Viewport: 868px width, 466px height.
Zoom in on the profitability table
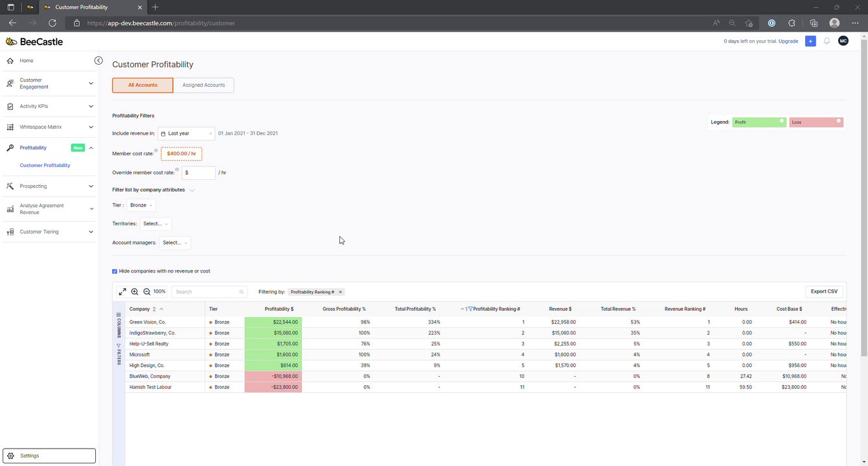click(135, 292)
